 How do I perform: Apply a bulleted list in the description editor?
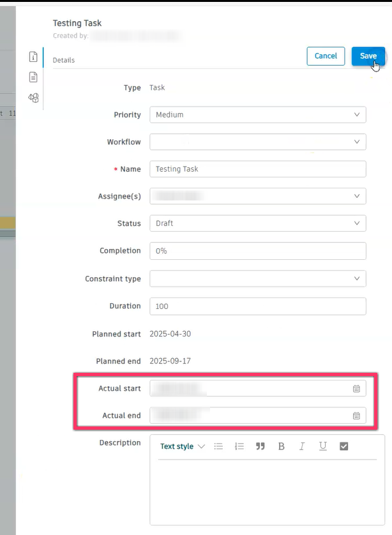pos(218,446)
